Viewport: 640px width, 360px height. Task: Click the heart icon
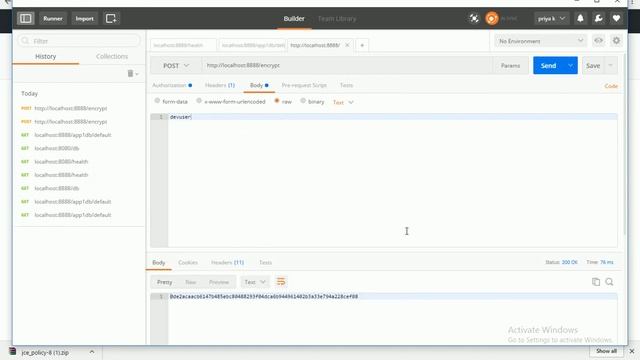coord(616,18)
